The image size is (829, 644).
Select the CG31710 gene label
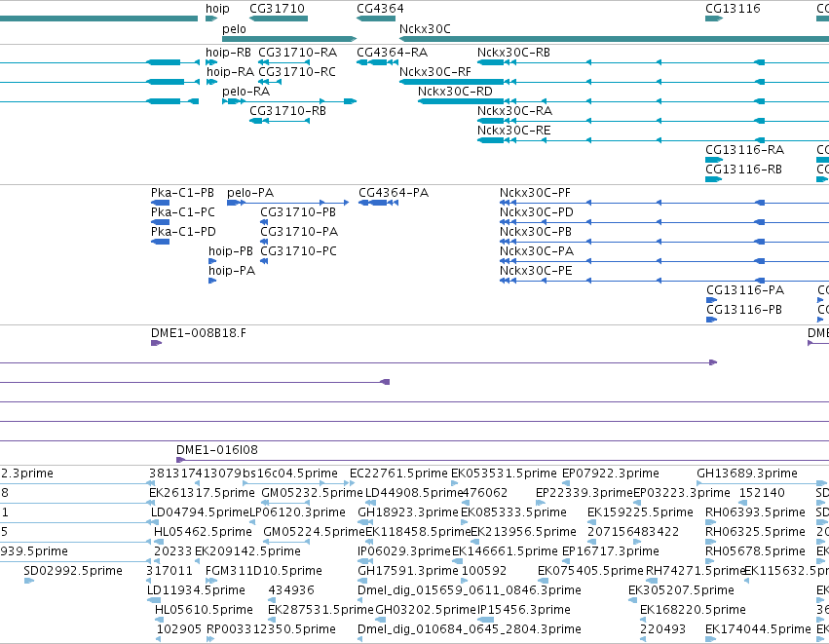click(277, 9)
